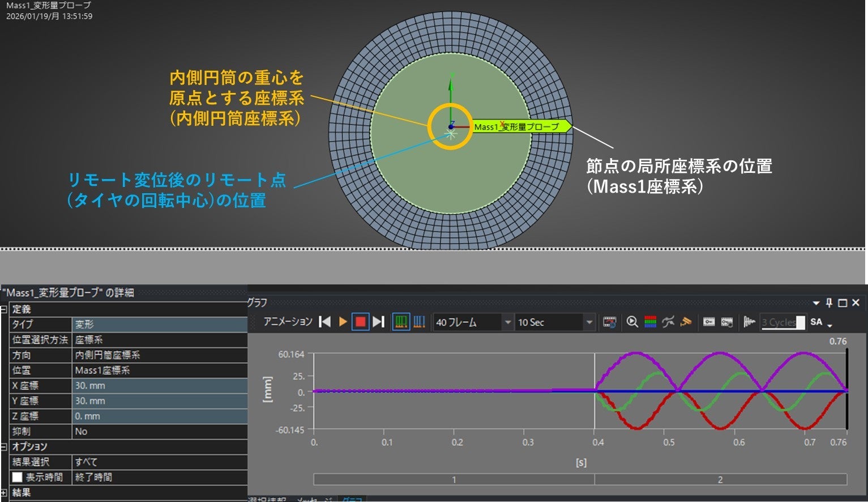This screenshot has width=868, height=502.
Task: Toggle the 表示時間 checkbox
Action: tap(17, 477)
